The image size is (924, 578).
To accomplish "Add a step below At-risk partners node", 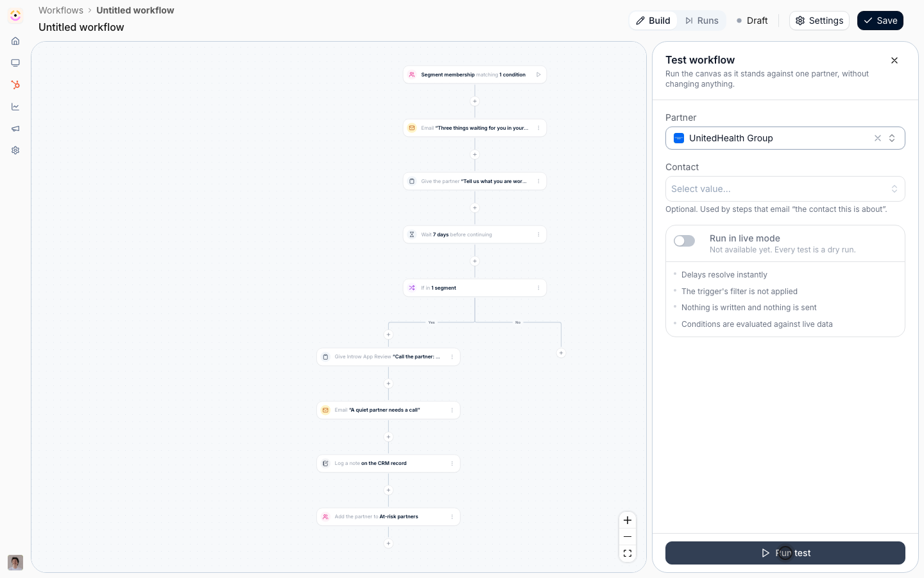I will click(388, 544).
